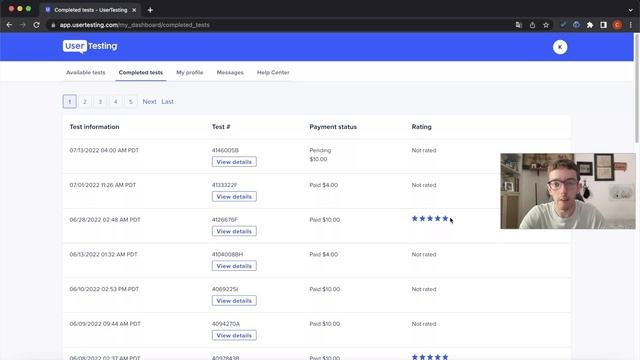The image size is (640, 360).
Task: Open the Messages tab
Action: point(230,73)
